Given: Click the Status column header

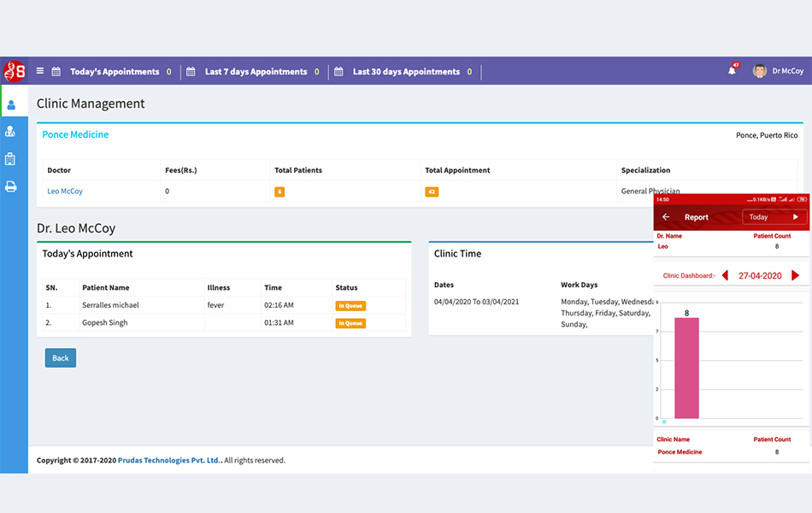Looking at the screenshot, I should (346, 287).
